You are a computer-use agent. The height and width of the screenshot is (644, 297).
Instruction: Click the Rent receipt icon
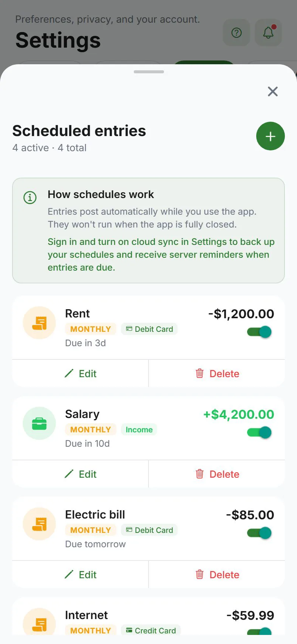click(39, 323)
